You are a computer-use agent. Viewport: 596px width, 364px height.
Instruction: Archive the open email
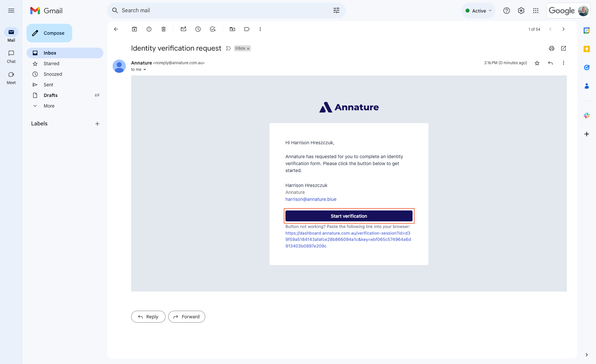tap(134, 29)
